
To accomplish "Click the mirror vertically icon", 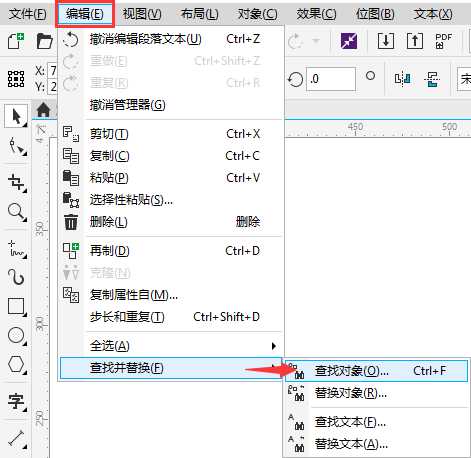I will tap(432, 79).
